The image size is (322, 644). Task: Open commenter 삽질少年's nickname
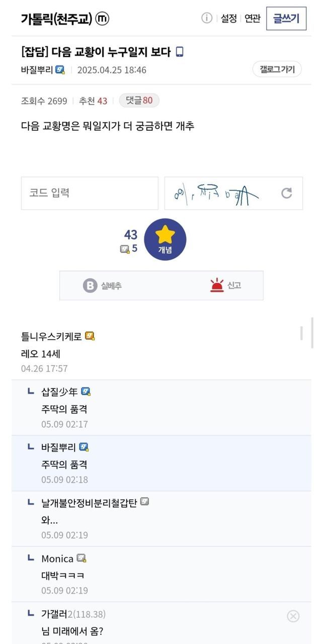click(59, 392)
